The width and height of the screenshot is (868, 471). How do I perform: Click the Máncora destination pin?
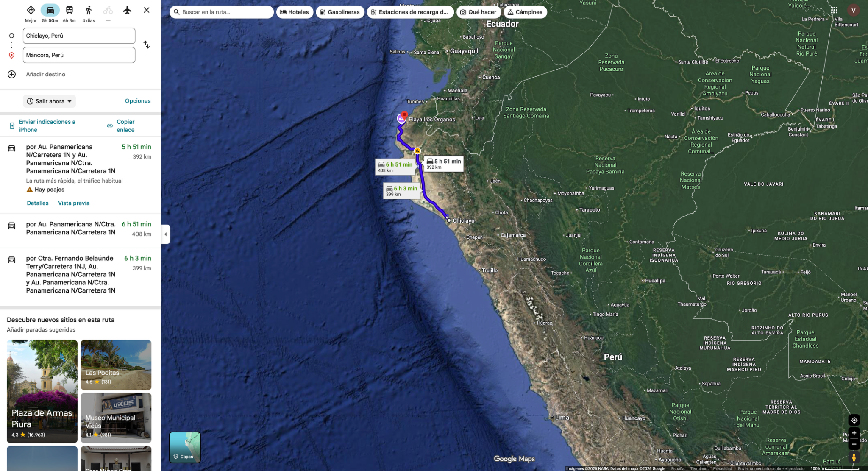pos(405,115)
